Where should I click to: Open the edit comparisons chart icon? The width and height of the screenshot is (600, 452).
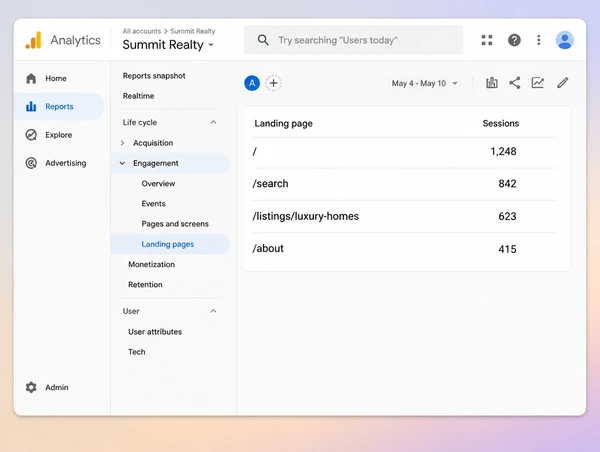click(x=492, y=83)
